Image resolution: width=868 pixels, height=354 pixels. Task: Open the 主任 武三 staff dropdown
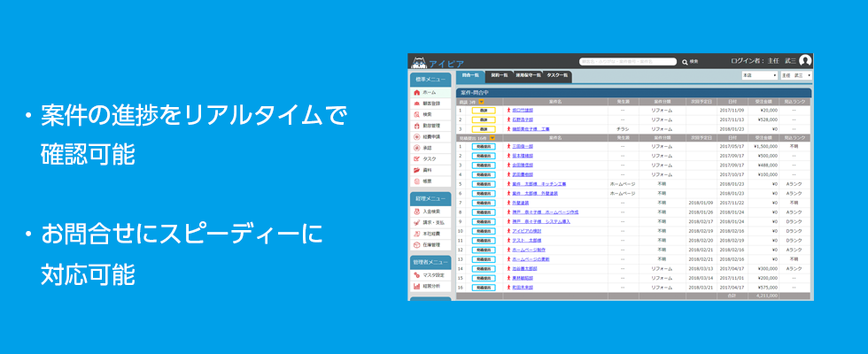pos(795,76)
